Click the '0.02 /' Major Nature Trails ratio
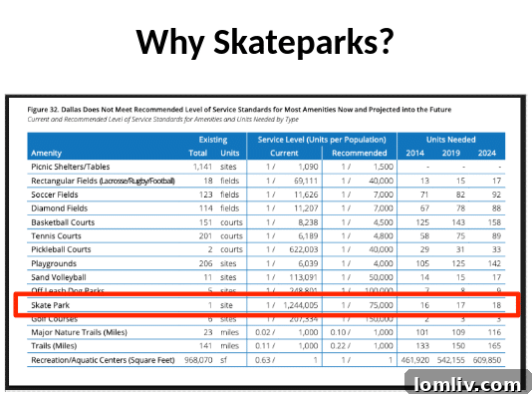The width and height of the screenshot is (532, 398). (265, 332)
